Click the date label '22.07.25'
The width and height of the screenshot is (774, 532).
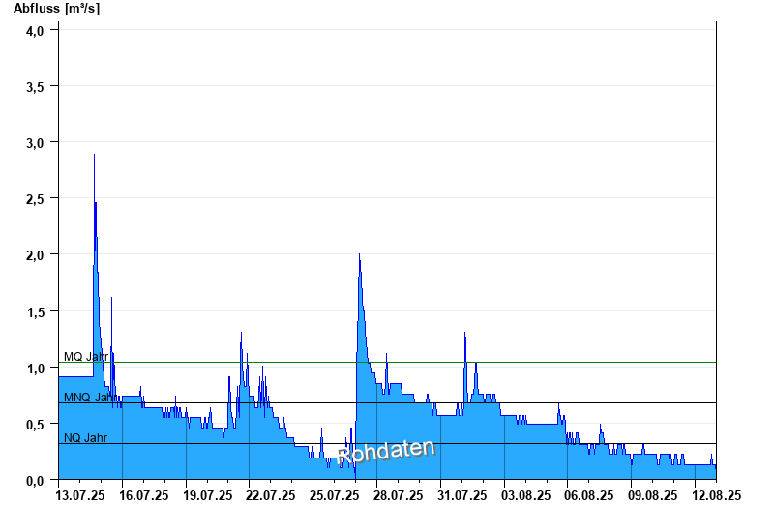pos(271,495)
